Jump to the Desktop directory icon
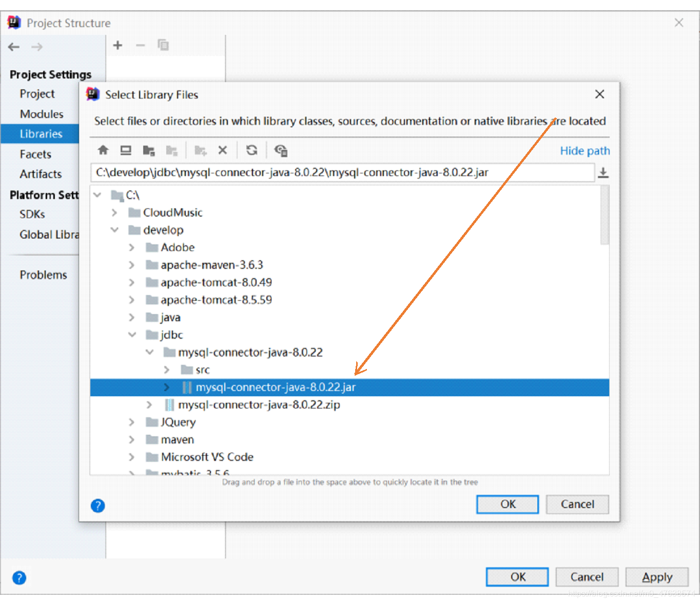This screenshot has height=603, width=700. click(x=126, y=150)
